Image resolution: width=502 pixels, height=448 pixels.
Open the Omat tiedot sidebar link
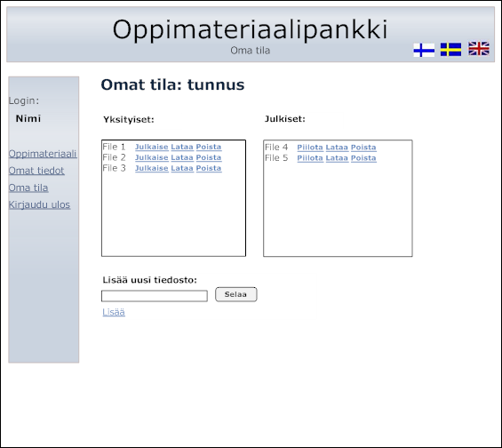[36, 171]
